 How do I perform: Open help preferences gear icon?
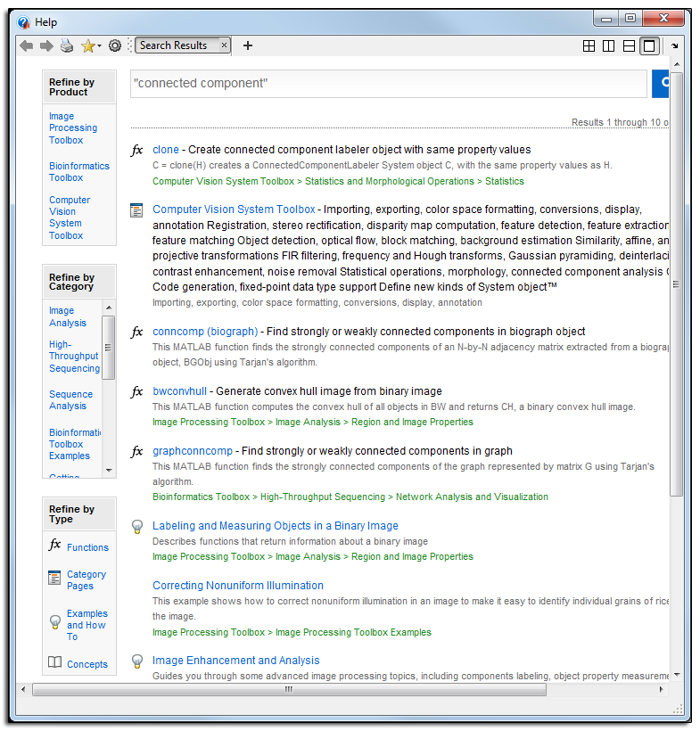click(x=115, y=45)
